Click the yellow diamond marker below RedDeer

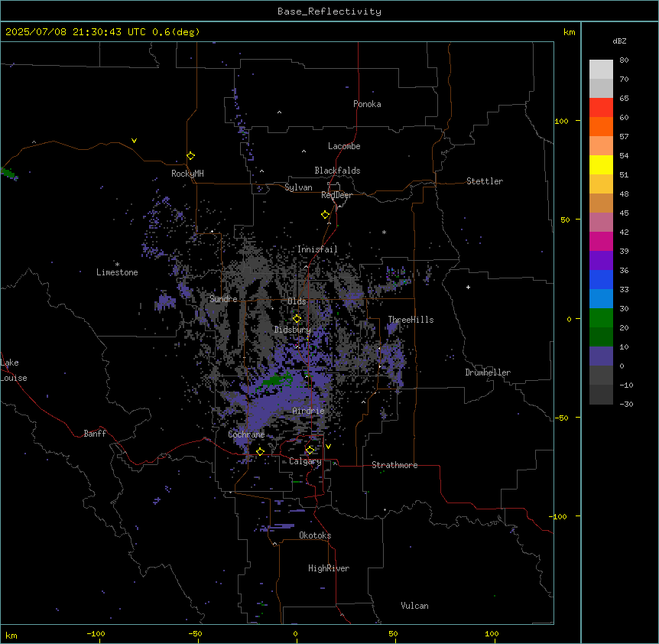point(325,215)
